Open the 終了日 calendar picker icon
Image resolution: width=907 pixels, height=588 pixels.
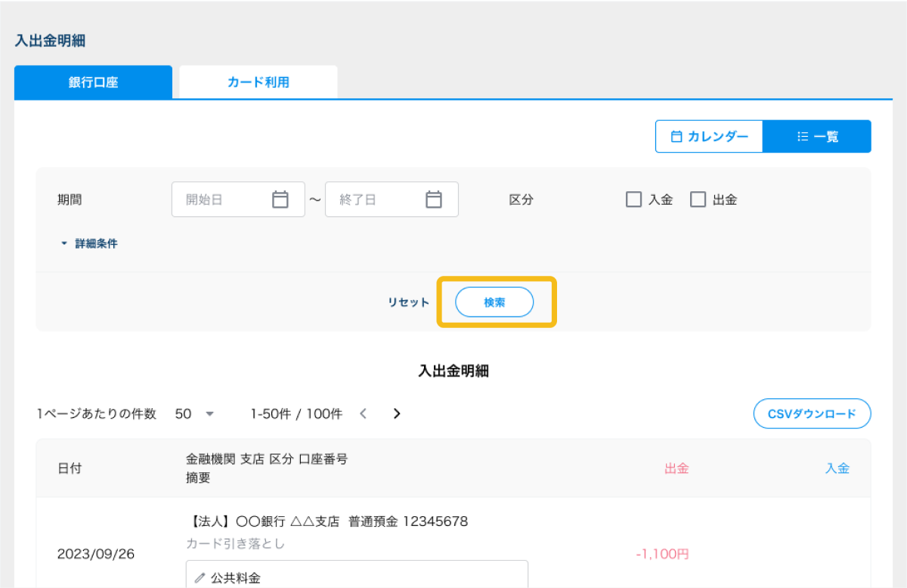(433, 200)
